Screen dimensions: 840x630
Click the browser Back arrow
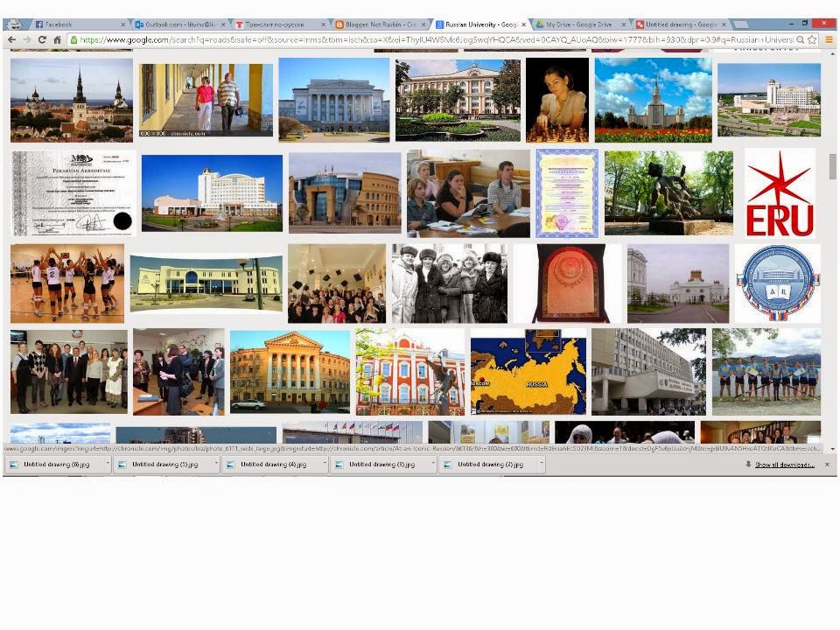[11, 40]
